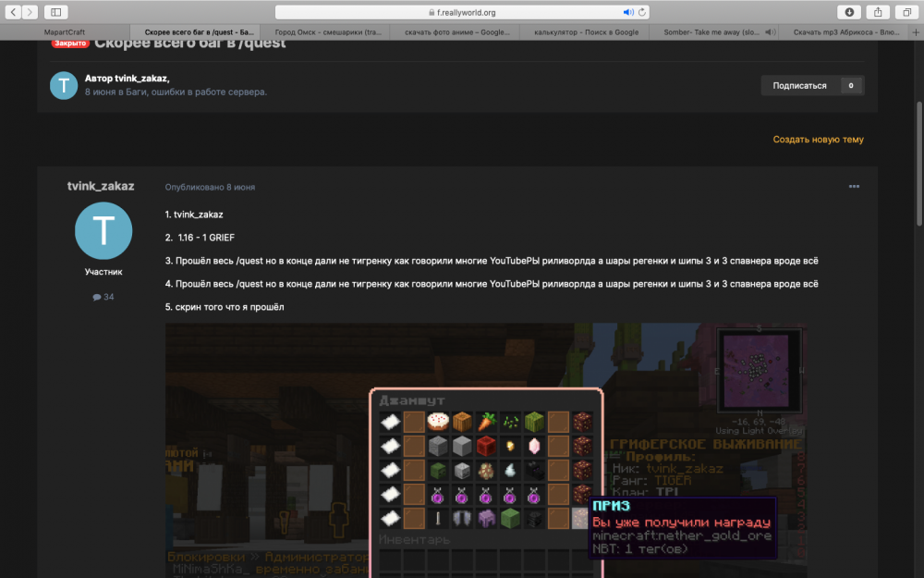
Task: Go back to the previous page in Safari
Action: (13, 12)
